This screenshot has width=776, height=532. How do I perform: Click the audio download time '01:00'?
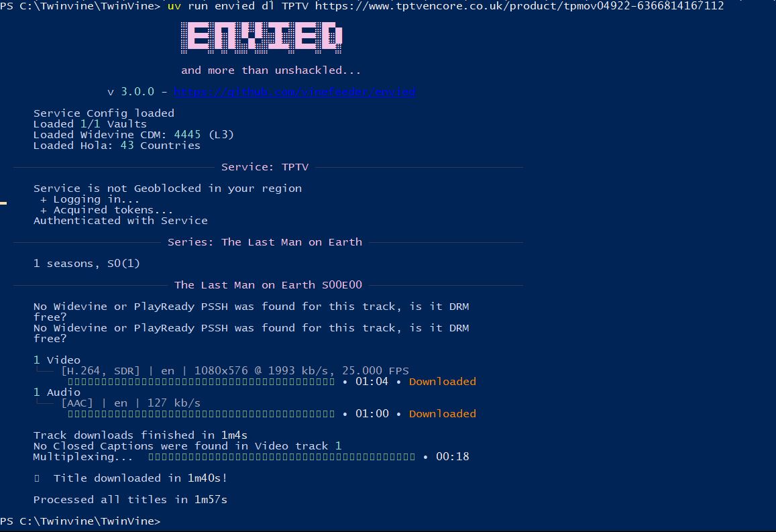(372, 414)
